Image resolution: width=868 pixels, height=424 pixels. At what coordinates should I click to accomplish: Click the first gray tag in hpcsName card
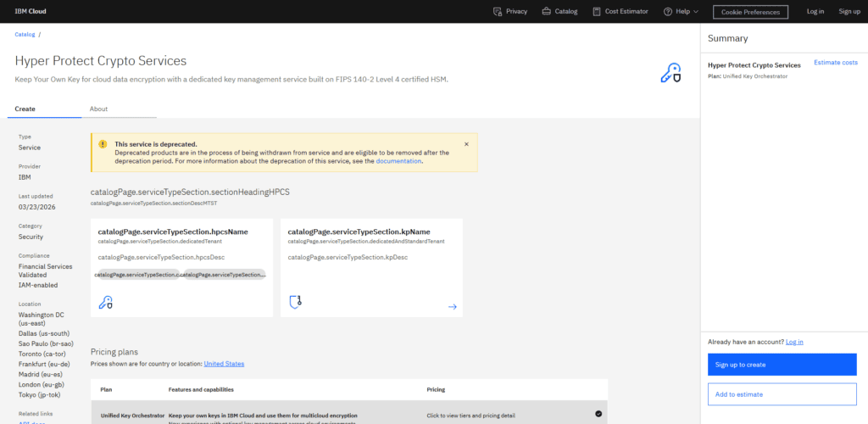click(137, 275)
